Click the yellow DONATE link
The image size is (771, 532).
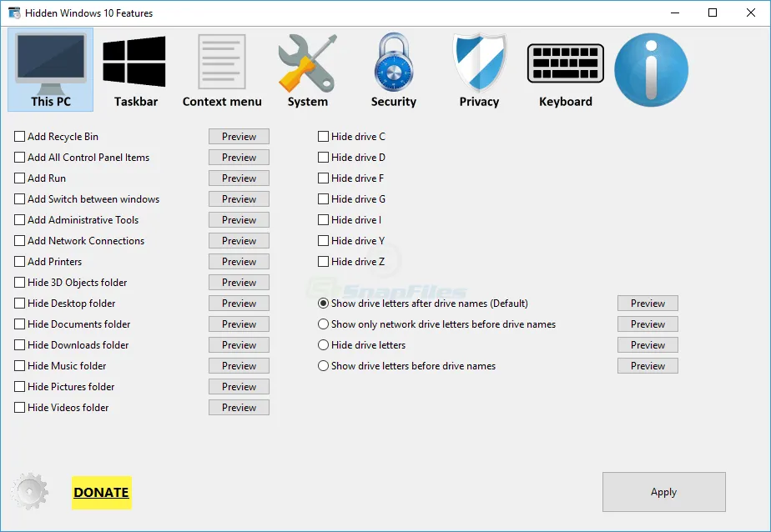[x=101, y=492]
